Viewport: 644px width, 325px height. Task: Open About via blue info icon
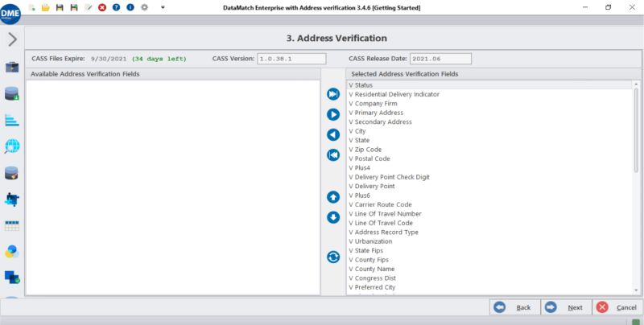(x=130, y=7)
